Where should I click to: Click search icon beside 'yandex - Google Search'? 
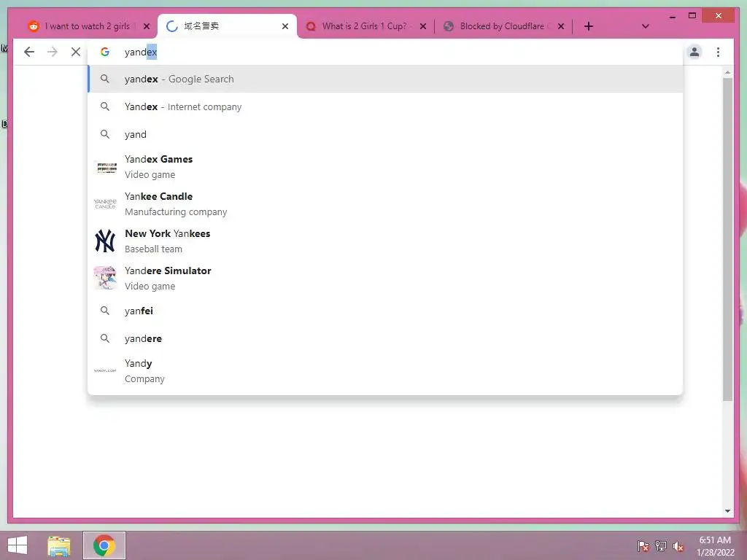(x=105, y=79)
